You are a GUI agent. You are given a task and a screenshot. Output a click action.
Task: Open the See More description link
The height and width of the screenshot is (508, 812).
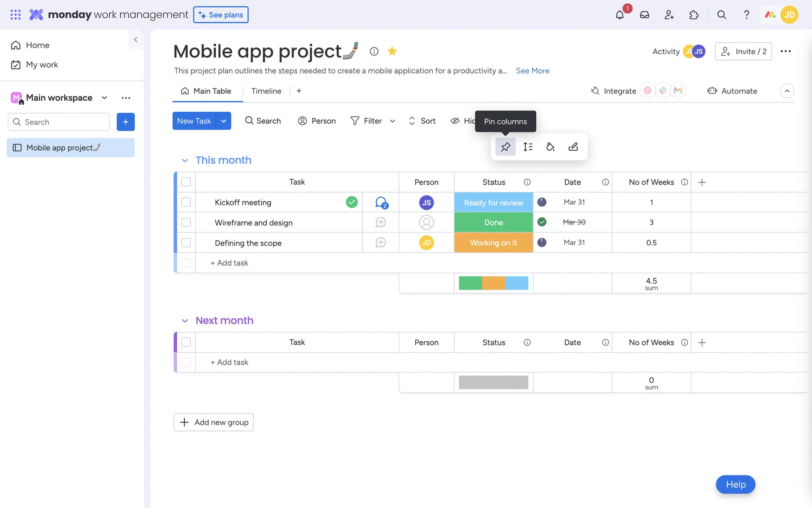[x=532, y=71]
